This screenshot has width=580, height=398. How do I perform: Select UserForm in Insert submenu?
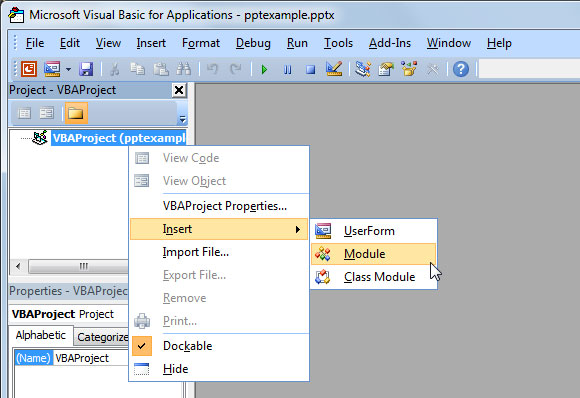click(x=374, y=231)
